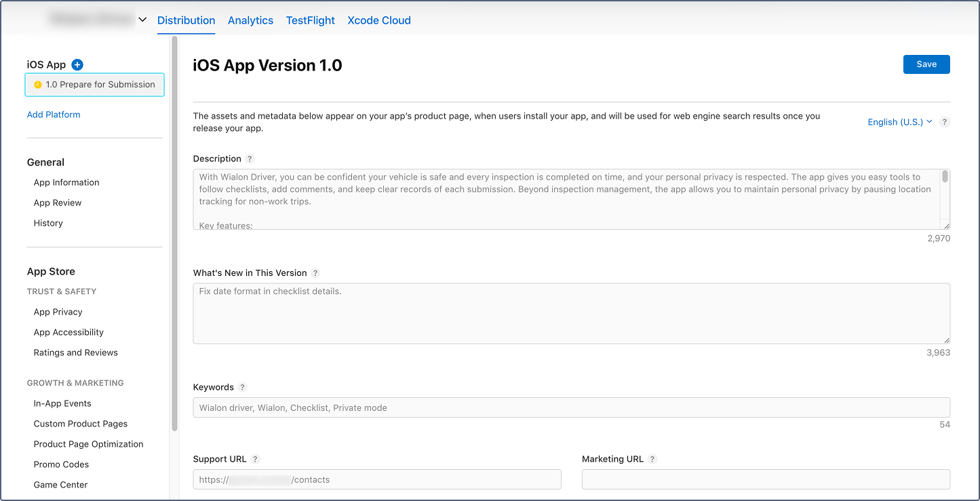This screenshot has width=980, height=501.
Task: Click the Keywords character count 54
Action: tap(945, 424)
